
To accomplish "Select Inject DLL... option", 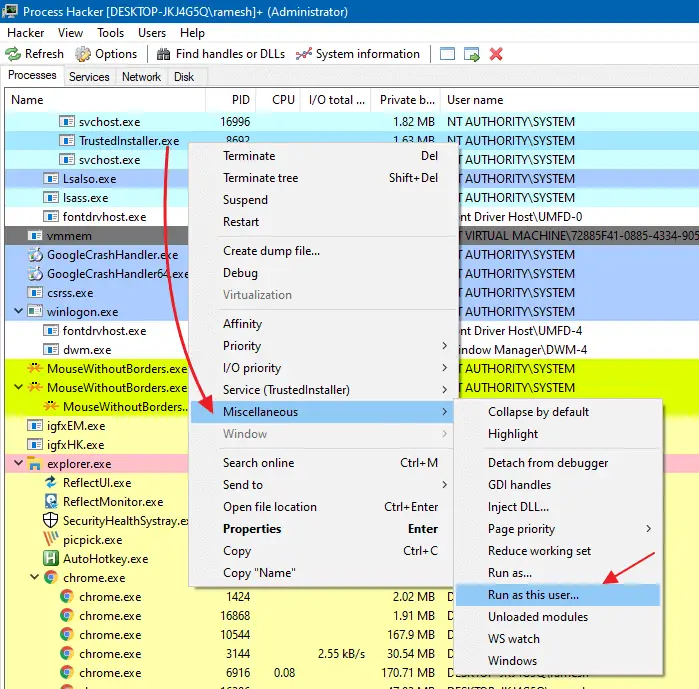I will pyautogui.click(x=557, y=507).
